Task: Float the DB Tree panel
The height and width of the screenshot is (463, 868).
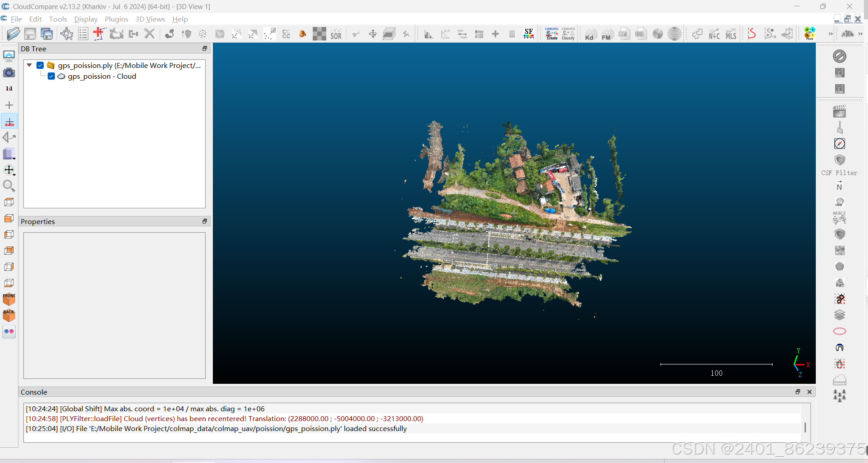Action: point(205,49)
